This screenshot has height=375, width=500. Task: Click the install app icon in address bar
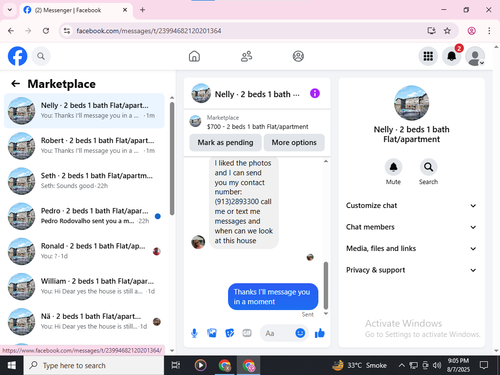coord(431,31)
